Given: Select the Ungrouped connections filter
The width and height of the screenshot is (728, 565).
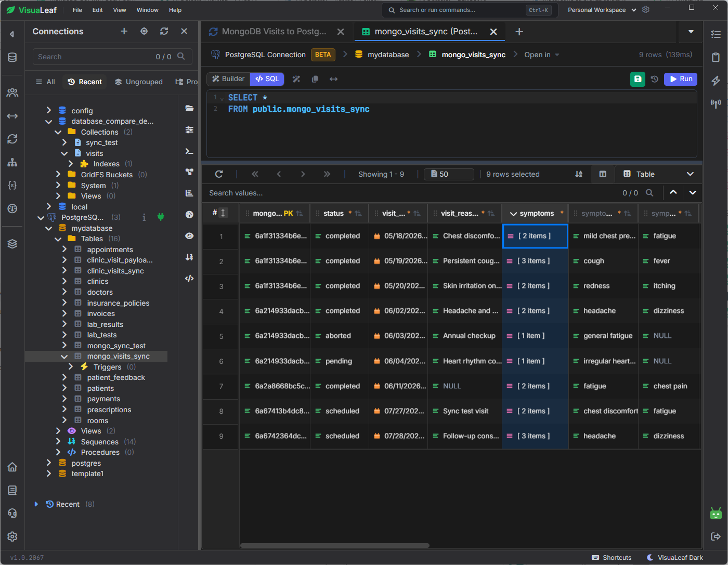Looking at the screenshot, I should pos(139,82).
